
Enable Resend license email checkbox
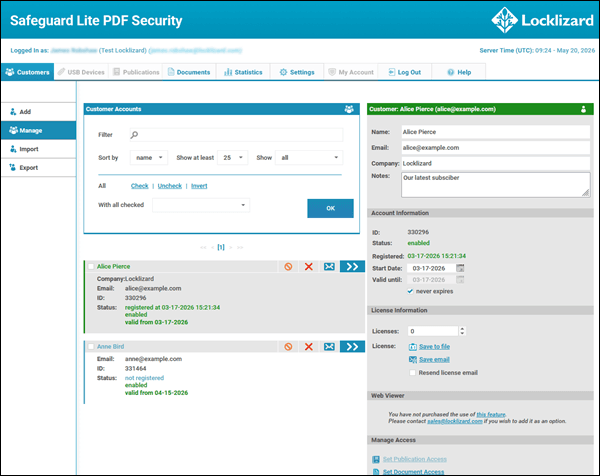(x=412, y=373)
